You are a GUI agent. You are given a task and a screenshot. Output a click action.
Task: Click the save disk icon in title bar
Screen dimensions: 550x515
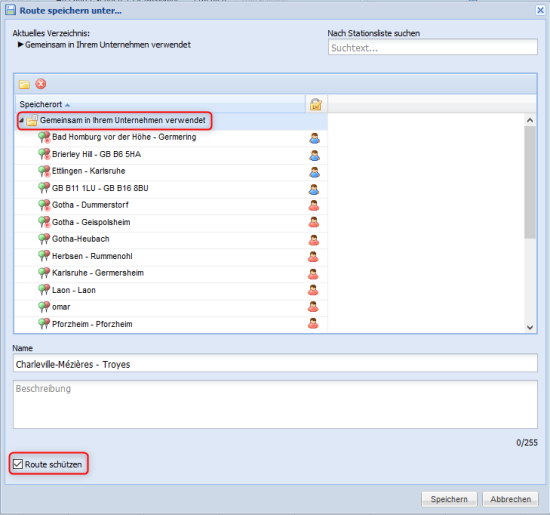[x=11, y=10]
